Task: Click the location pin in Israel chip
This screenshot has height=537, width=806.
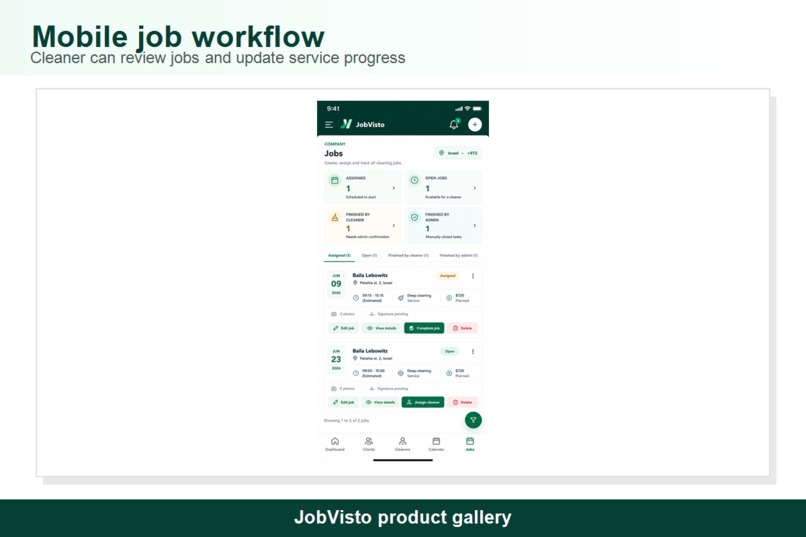Action: pos(441,153)
